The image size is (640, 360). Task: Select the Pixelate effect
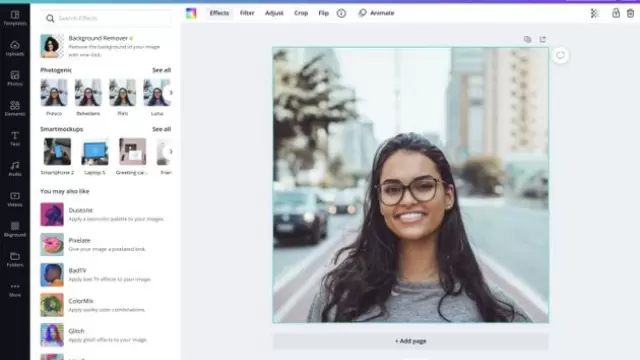click(105, 244)
